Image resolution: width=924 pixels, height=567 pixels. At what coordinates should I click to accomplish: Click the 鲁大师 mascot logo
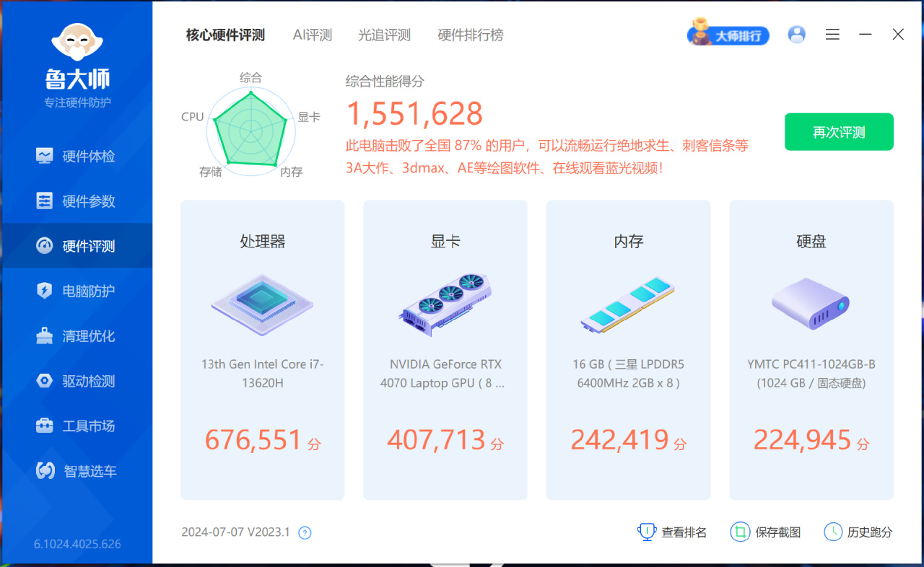click(77, 43)
